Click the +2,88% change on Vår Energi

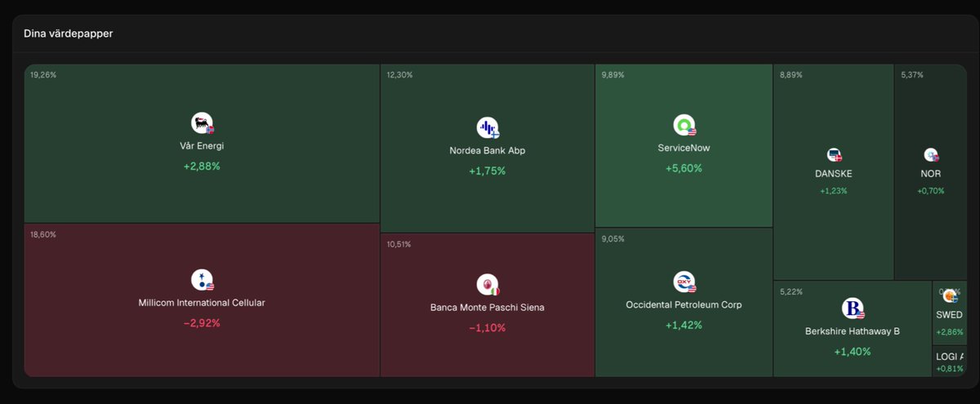click(202, 166)
